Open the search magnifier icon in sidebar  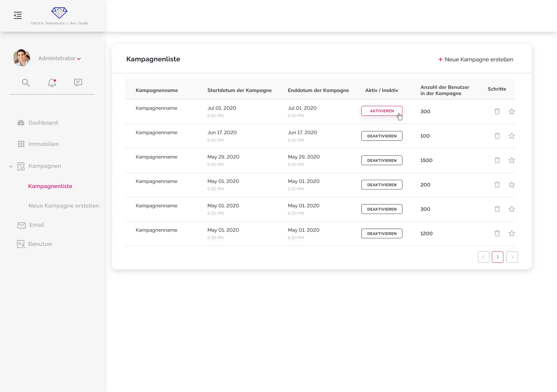[26, 83]
